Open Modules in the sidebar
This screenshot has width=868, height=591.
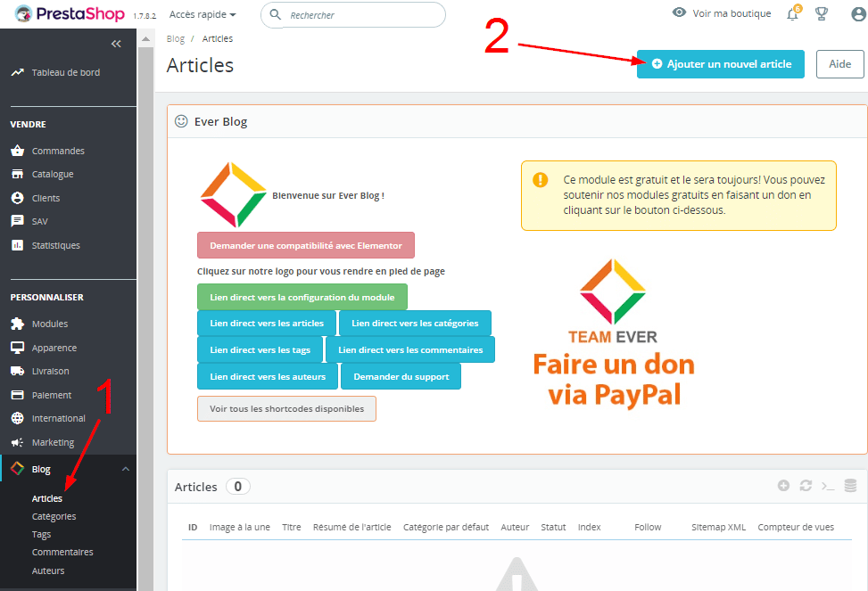(x=50, y=324)
